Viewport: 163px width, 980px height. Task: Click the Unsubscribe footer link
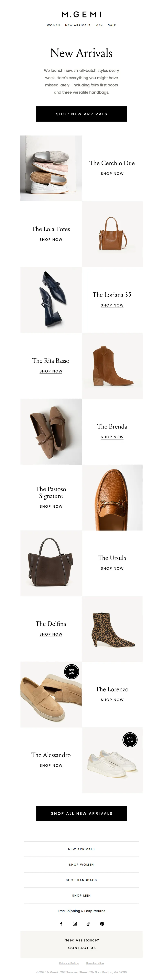coord(95,963)
